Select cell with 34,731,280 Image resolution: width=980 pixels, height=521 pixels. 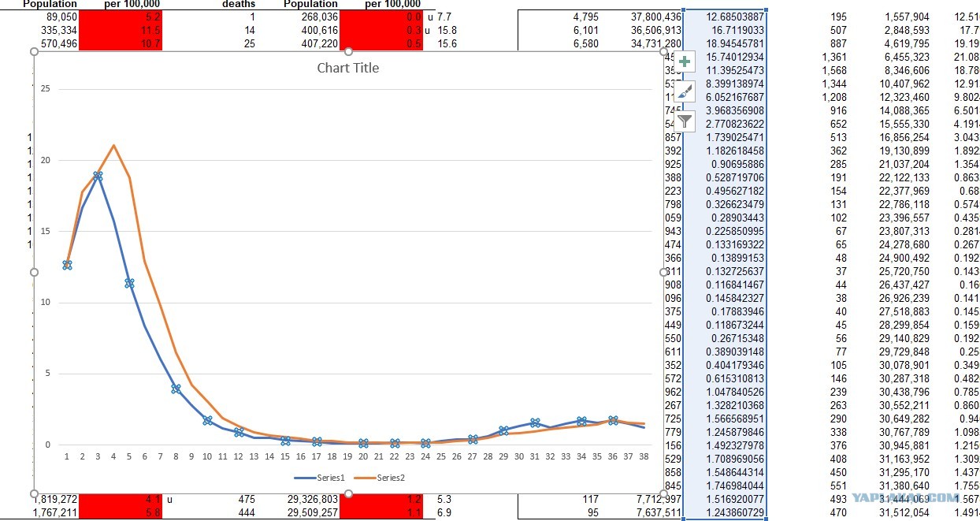click(656, 43)
